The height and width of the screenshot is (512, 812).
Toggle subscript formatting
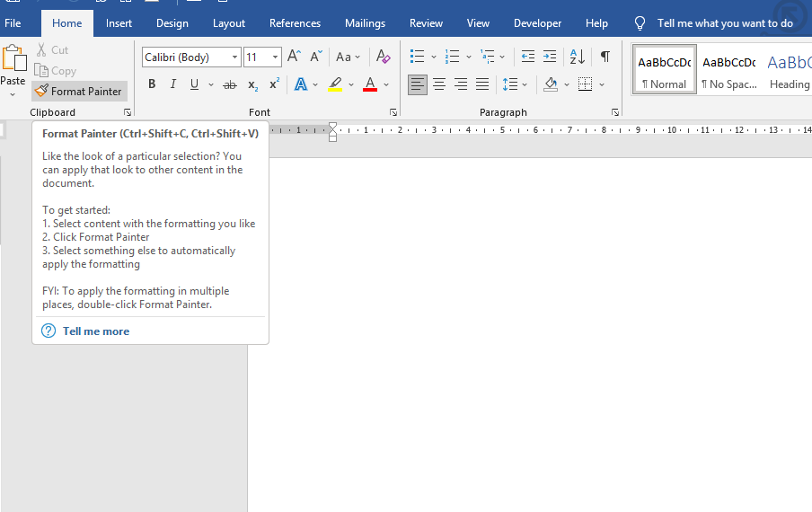(x=252, y=85)
